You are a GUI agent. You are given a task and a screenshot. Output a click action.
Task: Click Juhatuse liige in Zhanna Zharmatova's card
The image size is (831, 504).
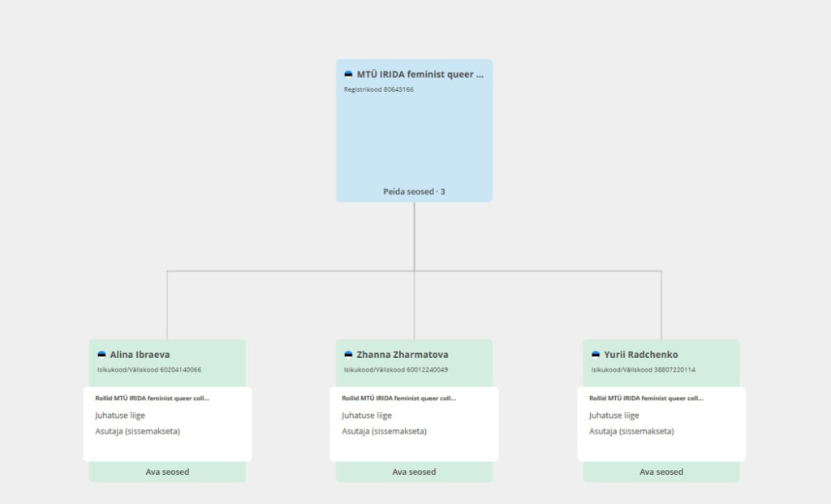pos(367,416)
